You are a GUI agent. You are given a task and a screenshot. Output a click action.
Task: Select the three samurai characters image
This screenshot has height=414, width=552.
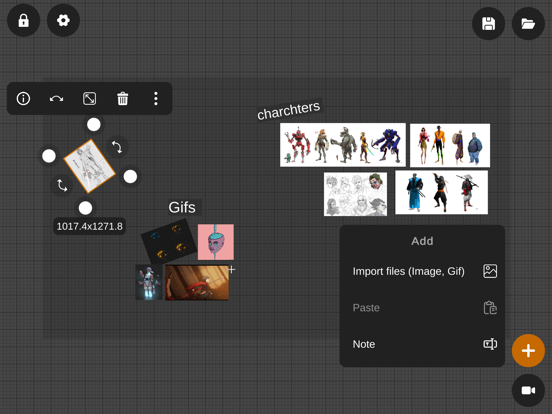pyautogui.click(x=441, y=192)
